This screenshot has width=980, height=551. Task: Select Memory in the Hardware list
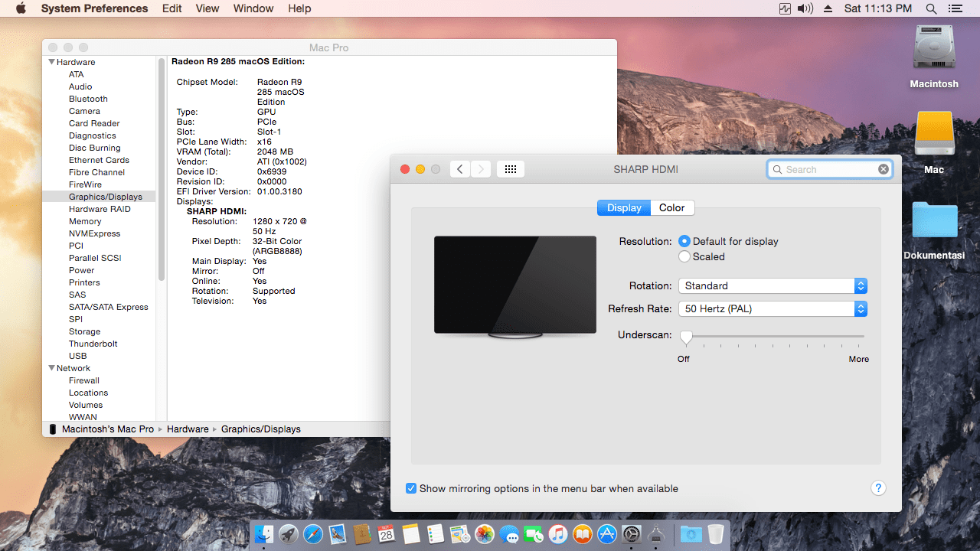pyautogui.click(x=85, y=221)
